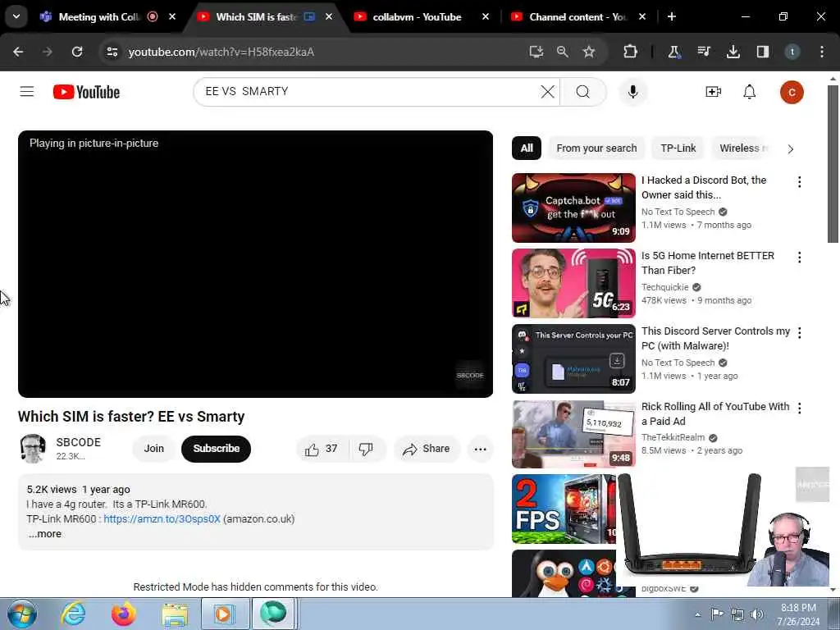Open options for Rick Rolling video
This screenshot has width=840, height=630.
799,409
